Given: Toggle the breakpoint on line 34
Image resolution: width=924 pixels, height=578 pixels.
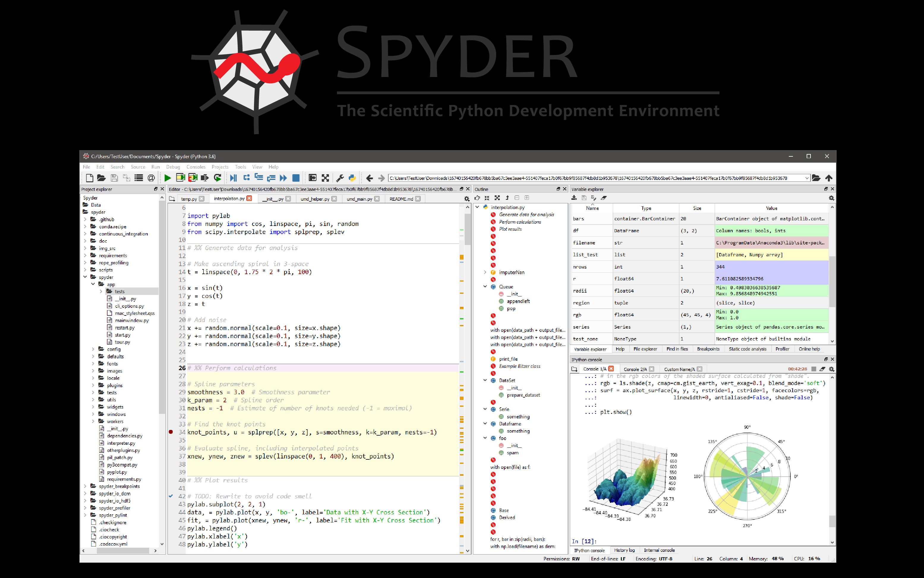Looking at the screenshot, I should point(171,432).
